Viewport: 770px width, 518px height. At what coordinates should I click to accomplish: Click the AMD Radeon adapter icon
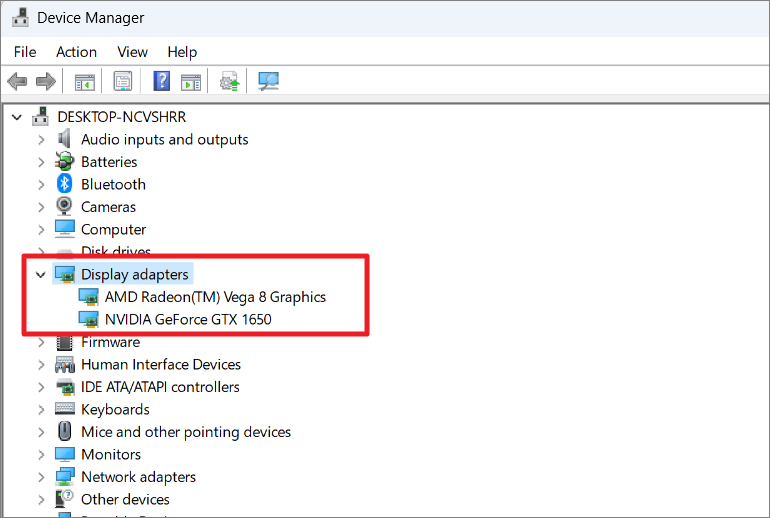tap(88, 297)
